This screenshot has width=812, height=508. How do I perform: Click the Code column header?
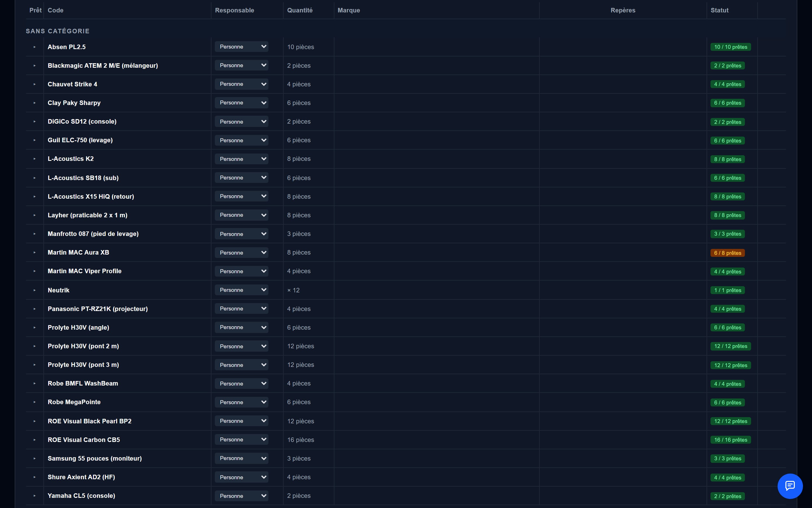(x=55, y=10)
